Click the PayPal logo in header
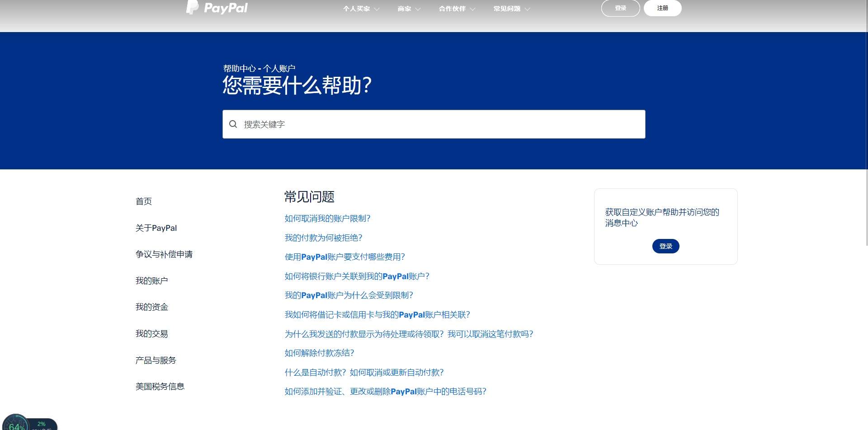Viewport: 868px width, 430px height. 217,8
